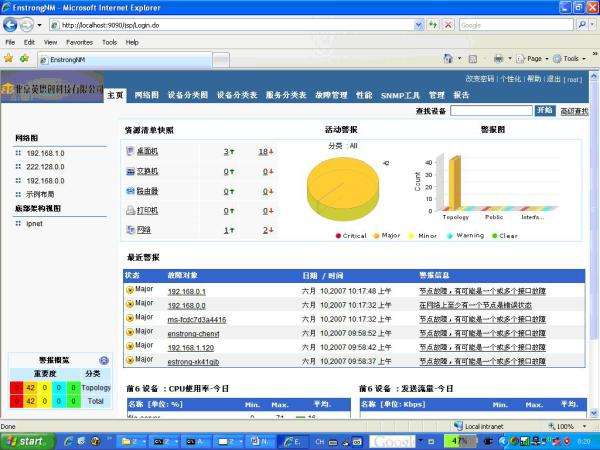Open the enstrong-chenxt device link

pos(193,334)
